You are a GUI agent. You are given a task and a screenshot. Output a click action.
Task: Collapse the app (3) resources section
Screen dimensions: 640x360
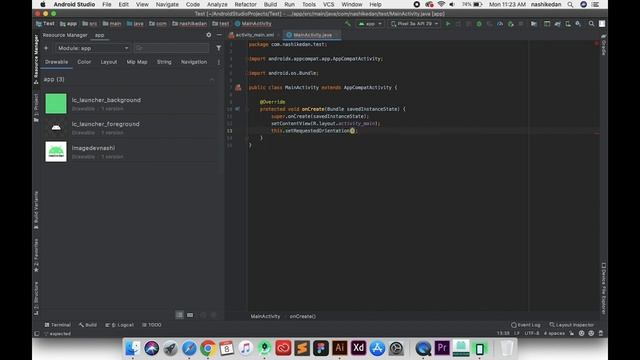click(x=212, y=80)
